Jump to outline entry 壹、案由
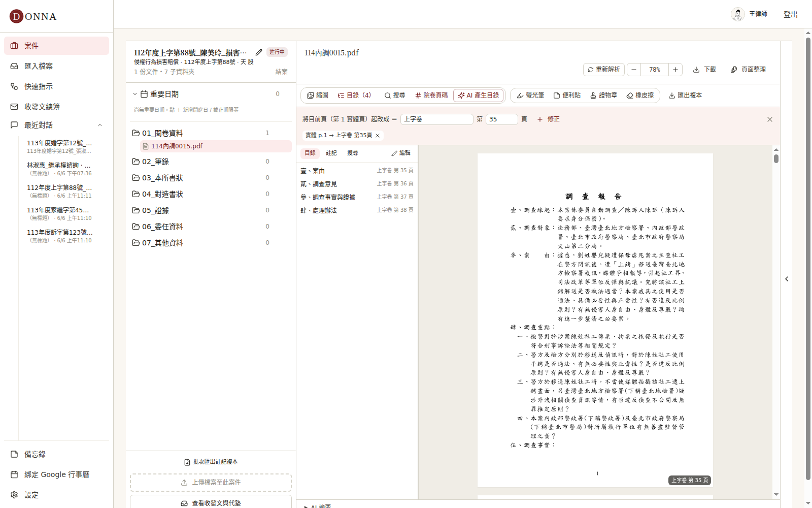The width and height of the screenshot is (812, 508). pos(357,171)
